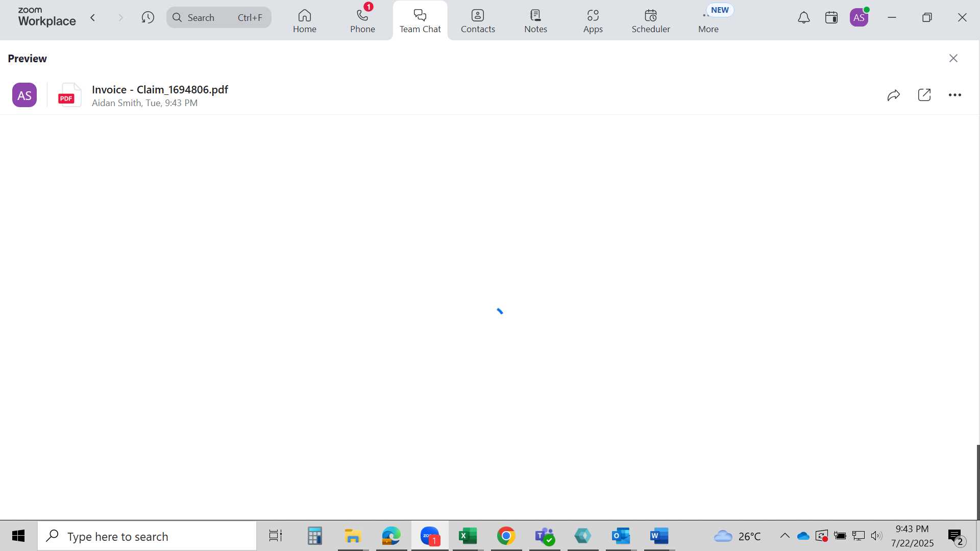Open Microsoft Edge from the taskbar

tap(391, 536)
